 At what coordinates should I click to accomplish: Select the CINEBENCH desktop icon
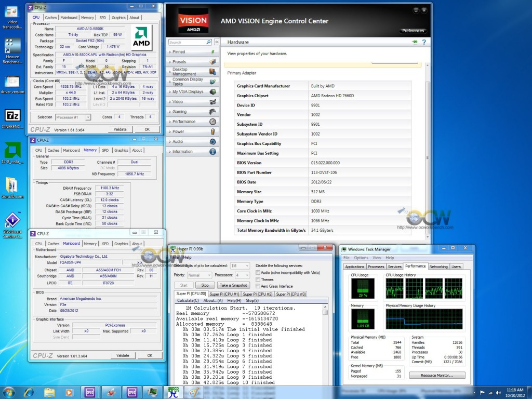click(12, 119)
